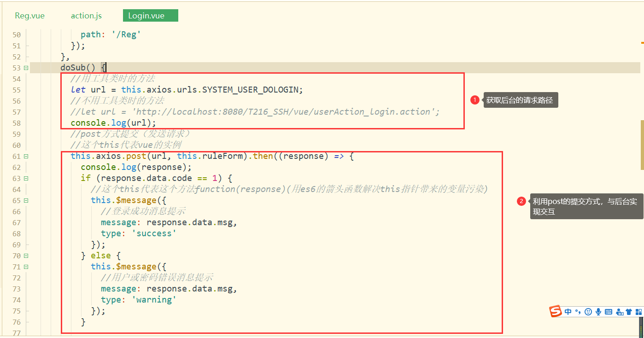Screen dimensions: 644x338
Task: Switch to the Reg.vue tab
Action: click(x=30, y=16)
